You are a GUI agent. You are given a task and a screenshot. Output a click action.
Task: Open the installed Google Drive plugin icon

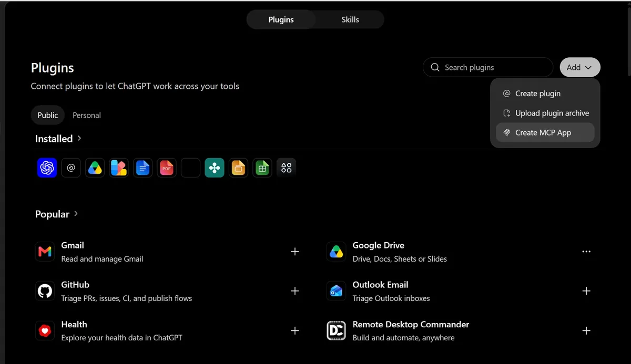pos(95,168)
